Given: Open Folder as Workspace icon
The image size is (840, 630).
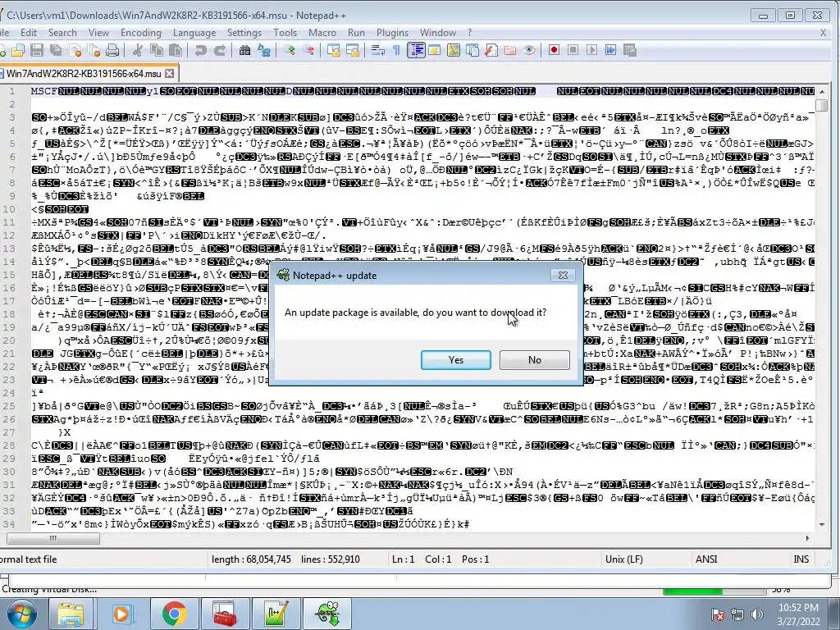Looking at the screenshot, I should click(510, 50).
